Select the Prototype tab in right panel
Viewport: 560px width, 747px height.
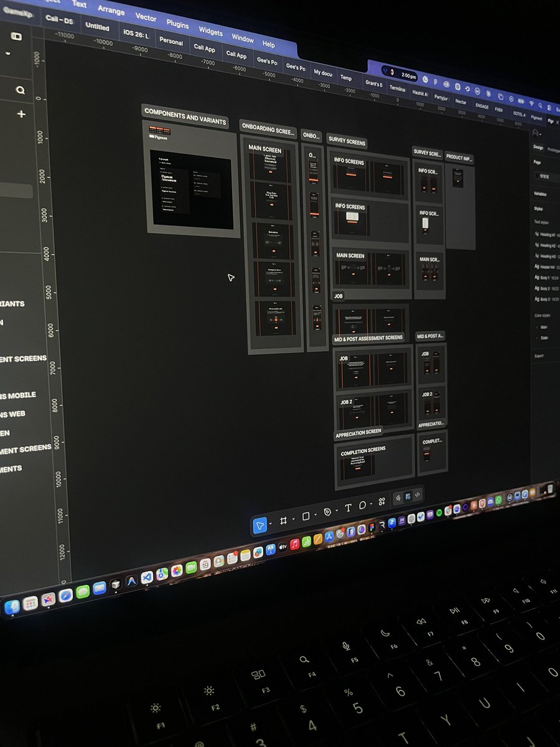click(554, 149)
